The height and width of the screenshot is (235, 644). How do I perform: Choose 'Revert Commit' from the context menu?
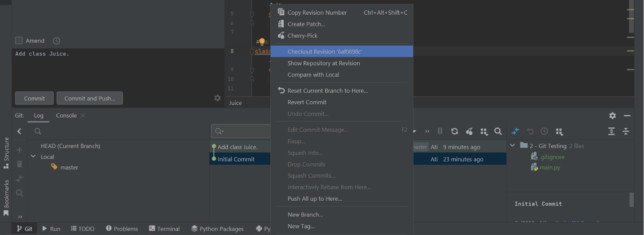click(x=307, y=102)
